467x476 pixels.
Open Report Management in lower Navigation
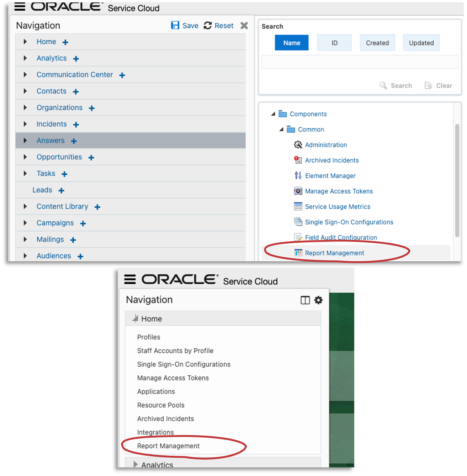click(x=168, y=446)
